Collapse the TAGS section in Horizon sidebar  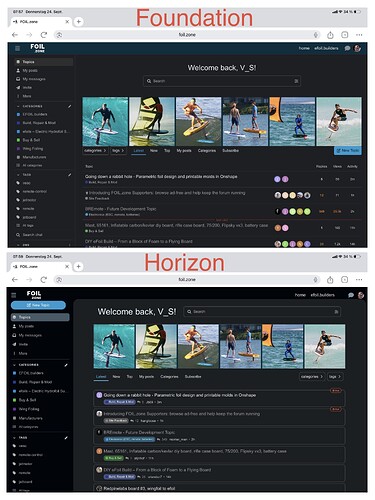click(x=20, y=438)
